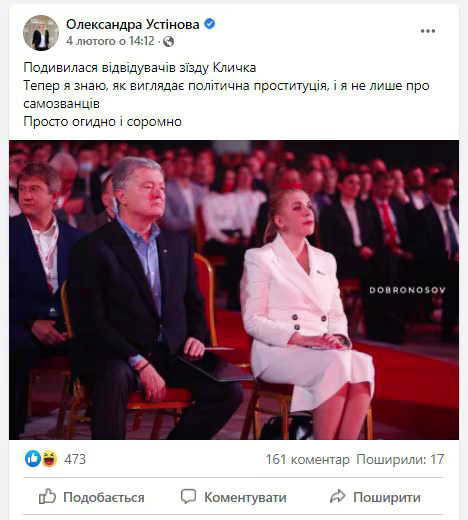The width and height of the screenshot is (468, 520).
Task: Click the globe public audience icon
Action: click(168, 42)
